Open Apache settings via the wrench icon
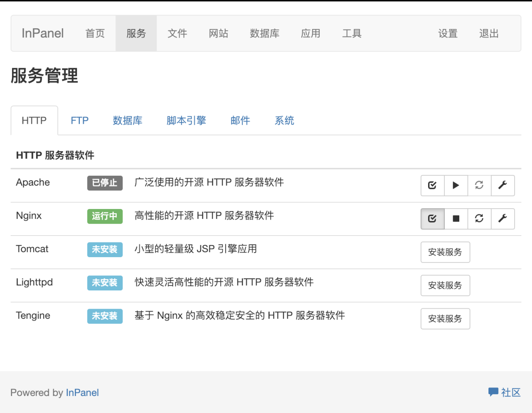Screen dimensions: 532x413 click(x=503, y=186)
